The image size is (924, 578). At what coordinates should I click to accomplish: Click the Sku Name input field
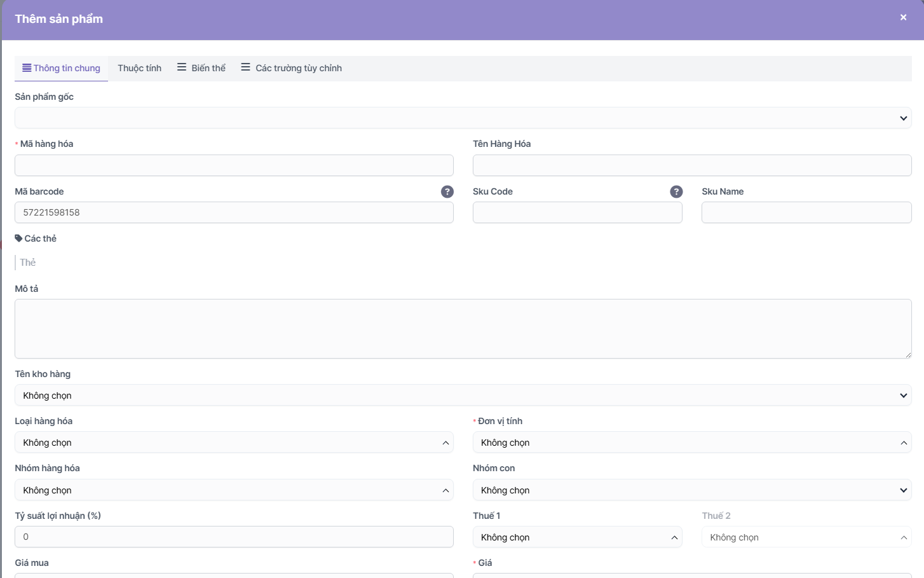coord(806,212)
